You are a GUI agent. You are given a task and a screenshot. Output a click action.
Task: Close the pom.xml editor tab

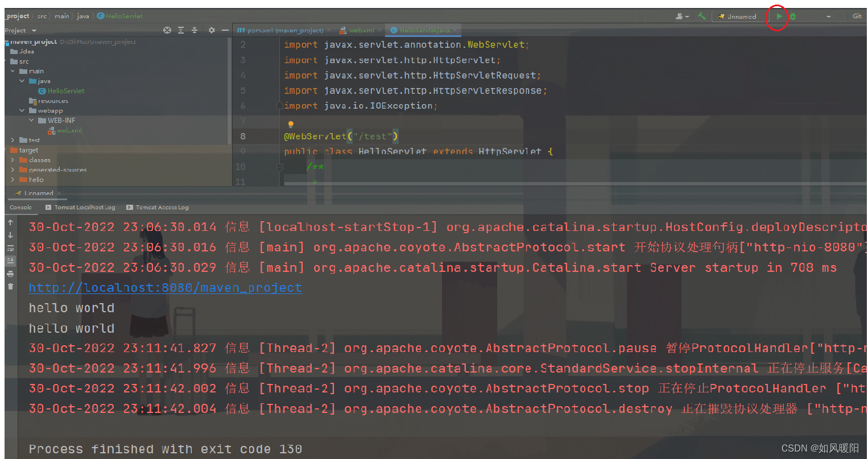point(329,30)
